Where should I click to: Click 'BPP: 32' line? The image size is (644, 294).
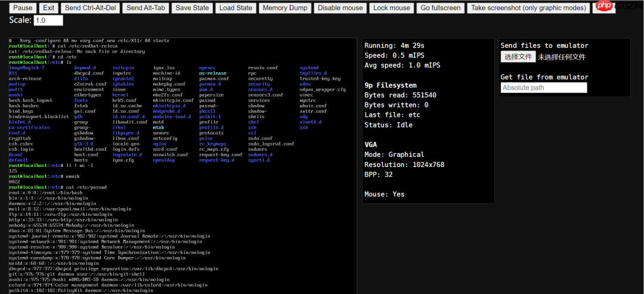(x=379, y=175)
